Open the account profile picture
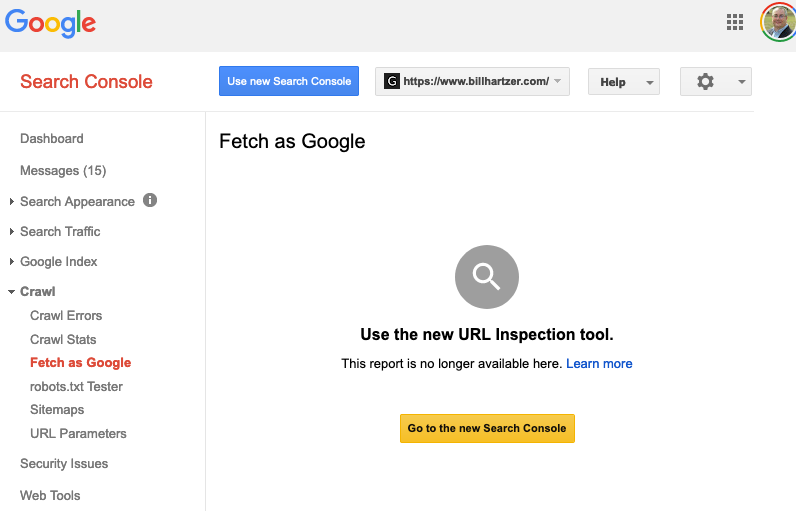The image size is (796, 511). [778, 22]
